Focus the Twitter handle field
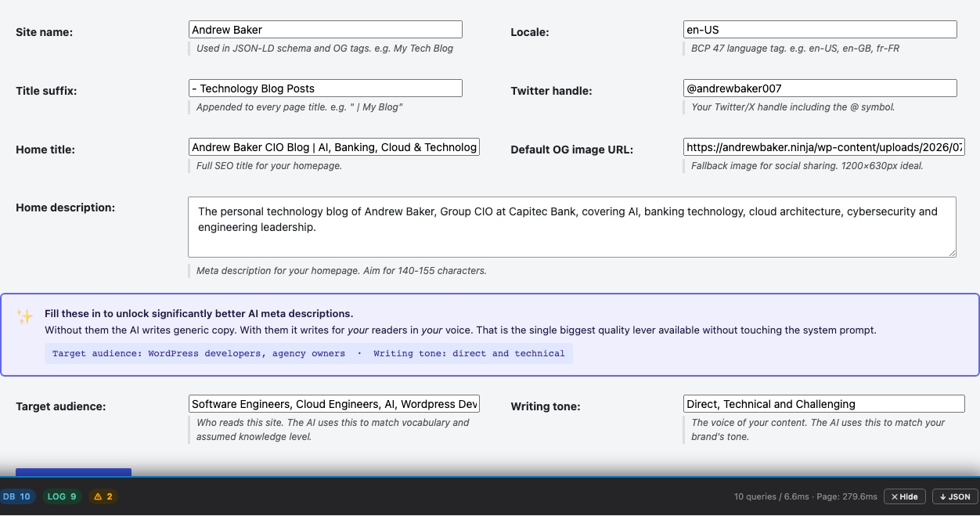 (x=820, y=88)
